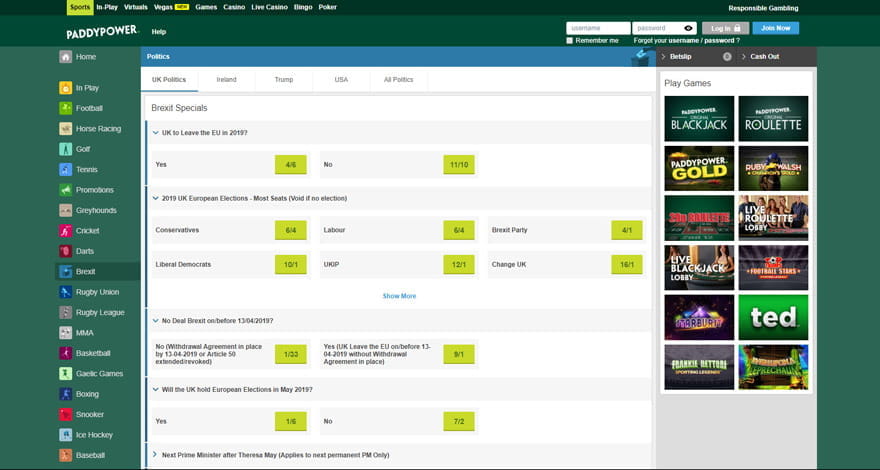
Task: Select the Brexit sidebar icon
Action: (66, 272)
